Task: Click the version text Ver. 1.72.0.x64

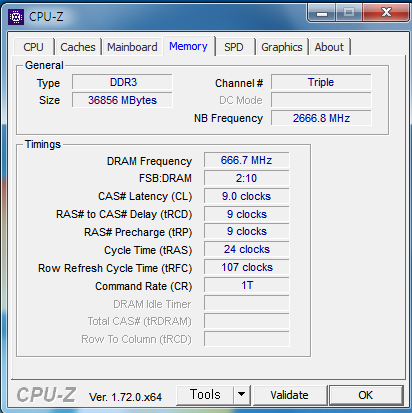Action: point(125,397)
